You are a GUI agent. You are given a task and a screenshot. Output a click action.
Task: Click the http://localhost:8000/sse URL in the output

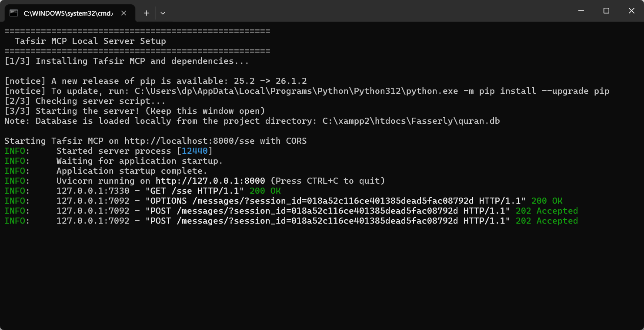[190, 141]
